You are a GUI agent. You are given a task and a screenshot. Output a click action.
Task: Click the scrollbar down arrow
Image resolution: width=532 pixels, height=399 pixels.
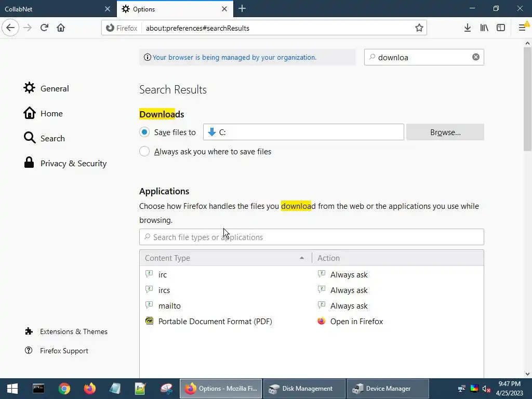tap(527, 374)
